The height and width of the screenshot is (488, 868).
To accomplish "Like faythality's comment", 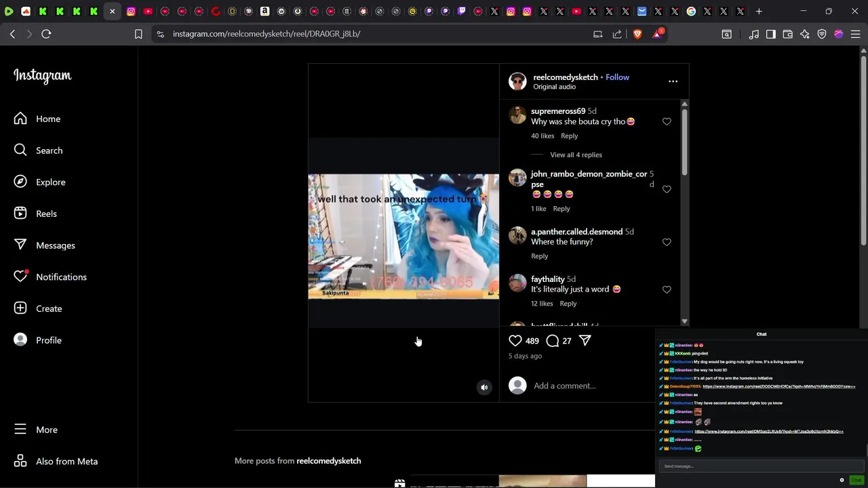I will [x=667, y=289].
